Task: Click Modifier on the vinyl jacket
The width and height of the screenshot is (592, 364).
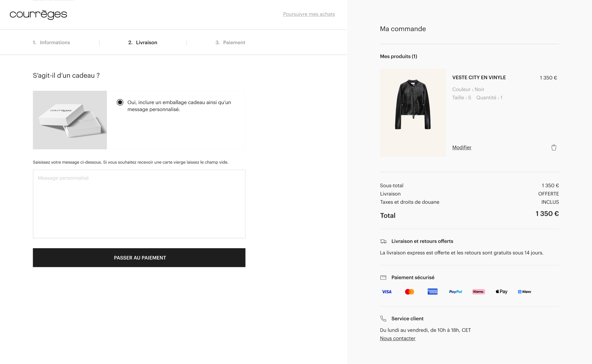Action: 462,147
